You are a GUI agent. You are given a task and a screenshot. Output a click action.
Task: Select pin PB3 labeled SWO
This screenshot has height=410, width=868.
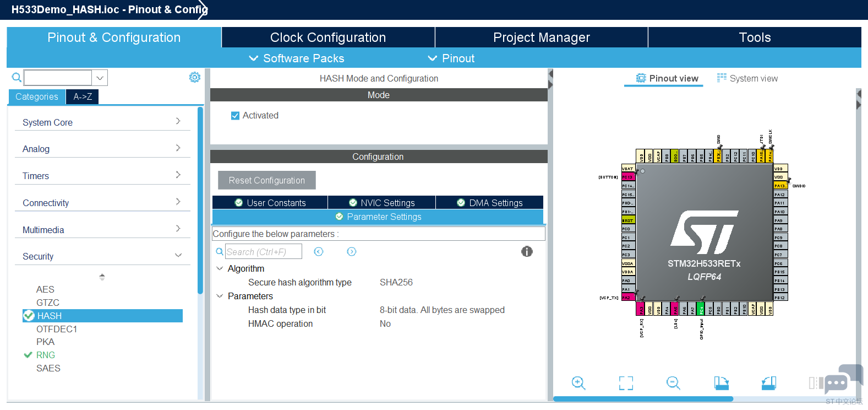point(718,156)
